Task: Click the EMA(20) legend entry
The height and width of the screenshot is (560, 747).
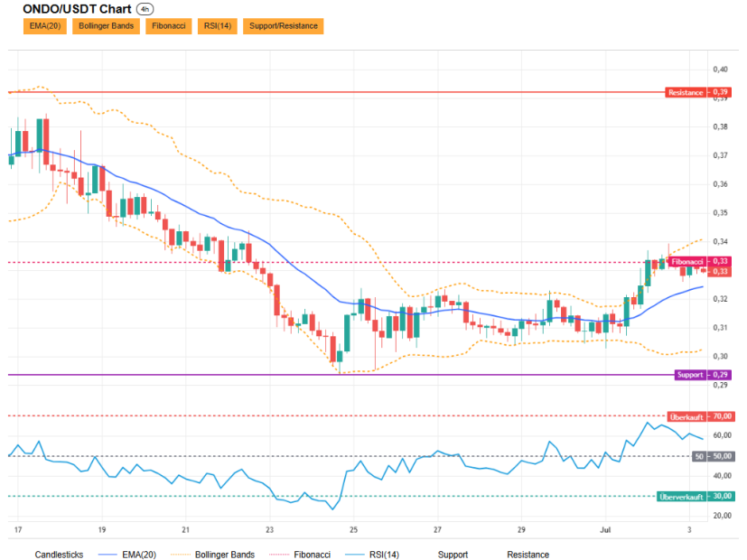Action: [127, 555]
